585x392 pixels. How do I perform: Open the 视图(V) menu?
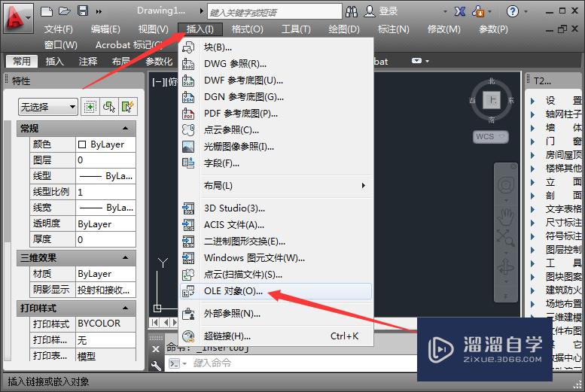(153, 29)
